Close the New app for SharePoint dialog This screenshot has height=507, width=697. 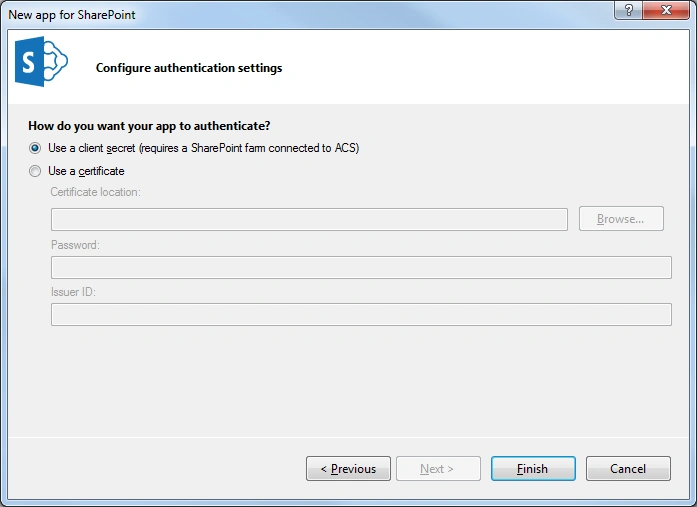[x=666, y=10]
